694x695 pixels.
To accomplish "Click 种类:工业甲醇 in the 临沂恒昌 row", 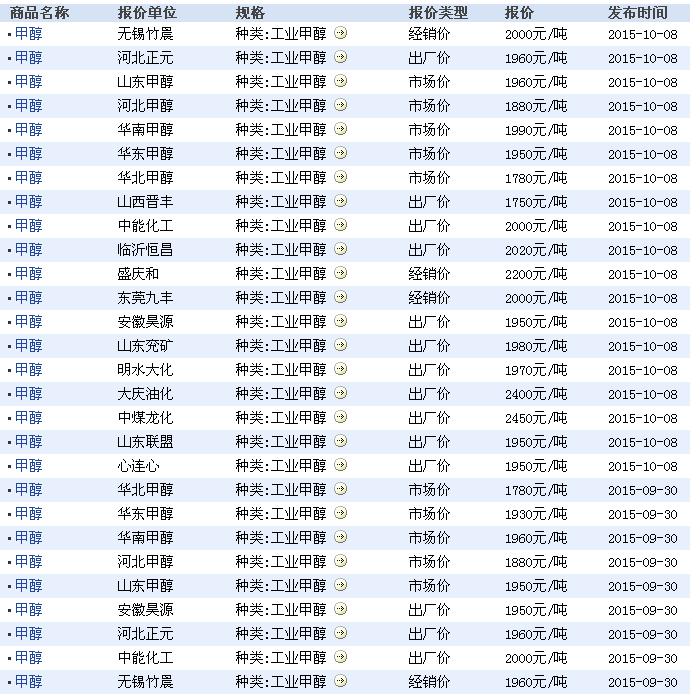I will click(281, 250).
